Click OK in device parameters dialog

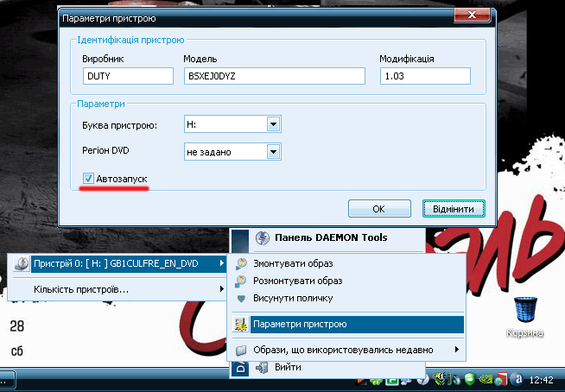tap(379, 209)
